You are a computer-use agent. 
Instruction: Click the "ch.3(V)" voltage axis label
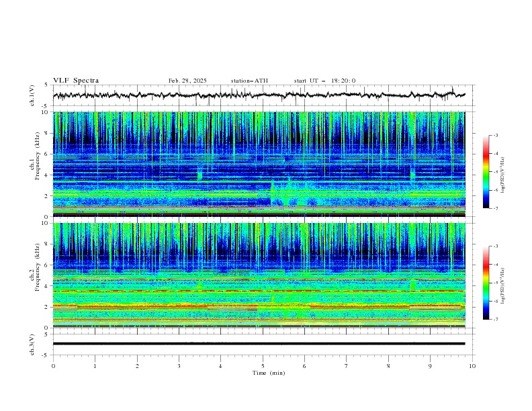(x=32, y=345)
